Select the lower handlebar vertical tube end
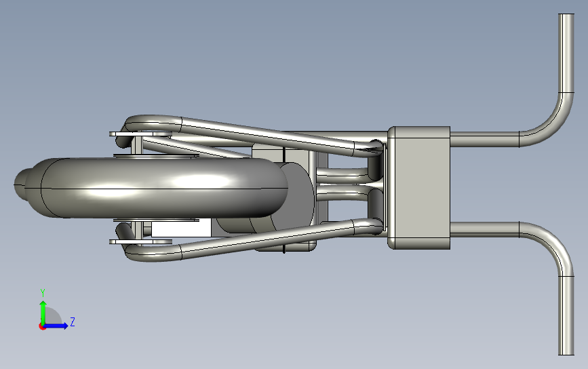 click(x=566, y=315)
